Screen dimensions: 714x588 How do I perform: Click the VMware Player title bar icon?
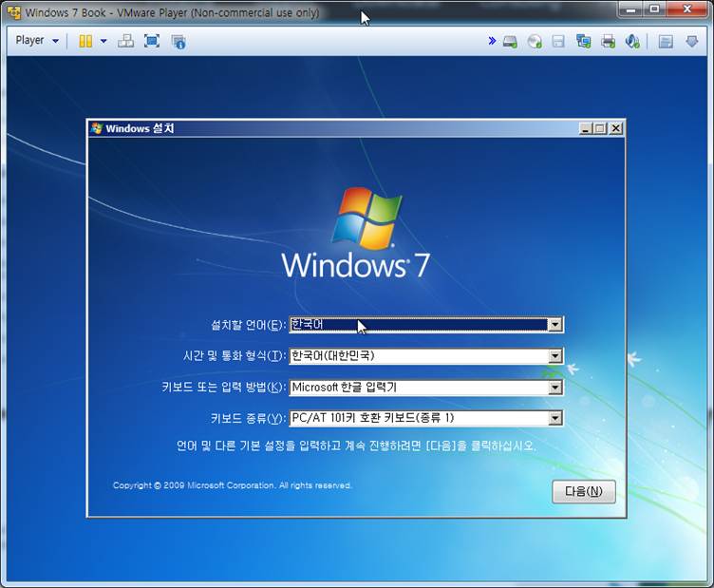click(x=13, y=12)
